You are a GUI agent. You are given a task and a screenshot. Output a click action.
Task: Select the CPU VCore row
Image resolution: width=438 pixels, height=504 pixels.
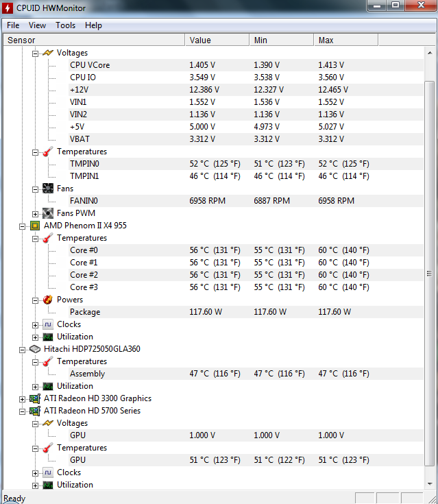click(213, 65)
